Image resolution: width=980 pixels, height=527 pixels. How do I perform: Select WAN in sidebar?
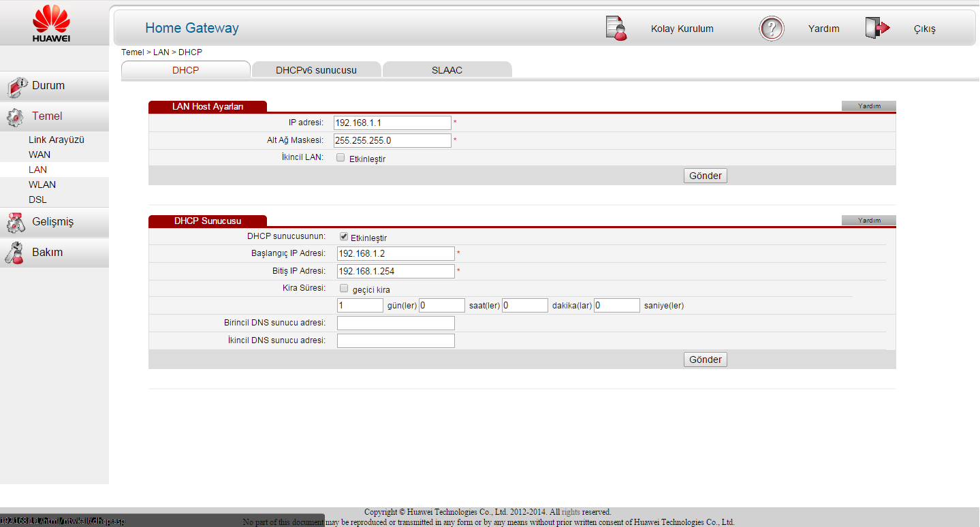(39, 155)
